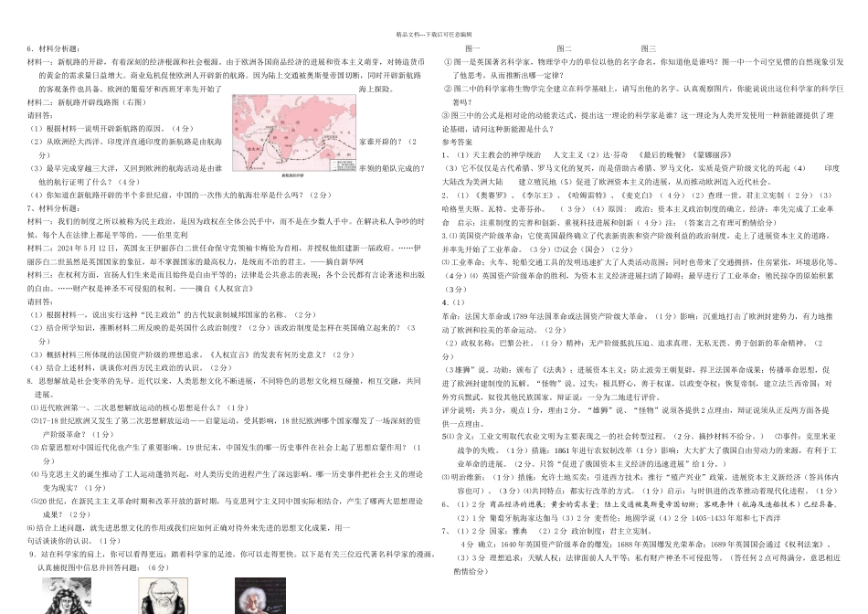
Task: Click the quote attribution '伯里克利'
Action: click(x=172, y=235)
